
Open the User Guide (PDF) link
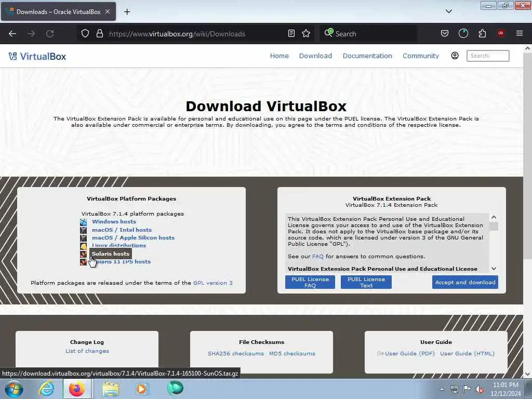(409, 353)
